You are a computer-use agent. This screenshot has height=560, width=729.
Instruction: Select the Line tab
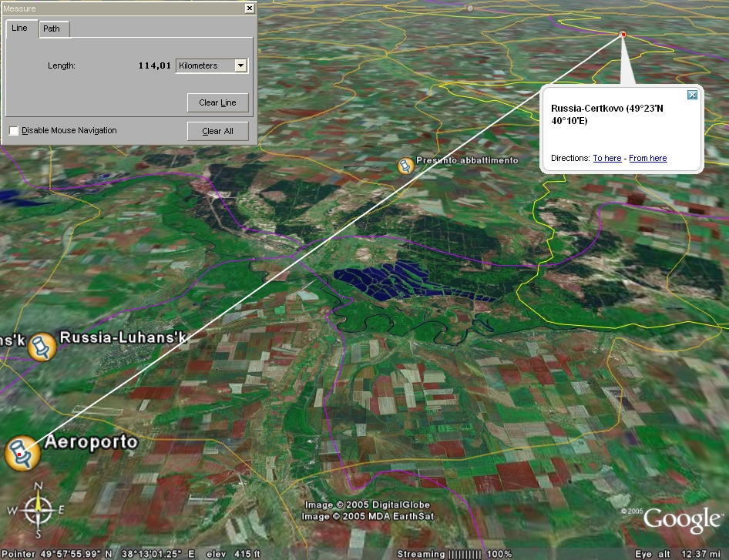tap(20, 29)
